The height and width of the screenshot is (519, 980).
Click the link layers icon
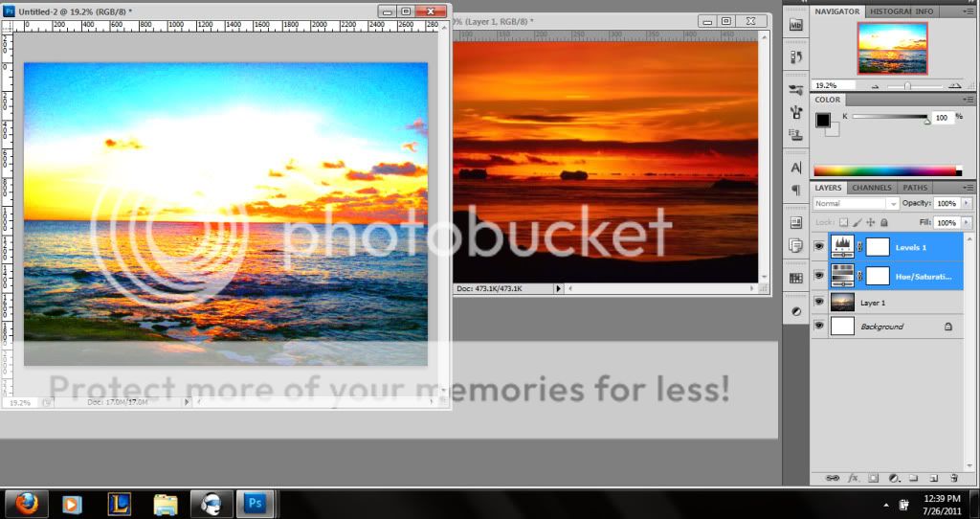(833, 478)
